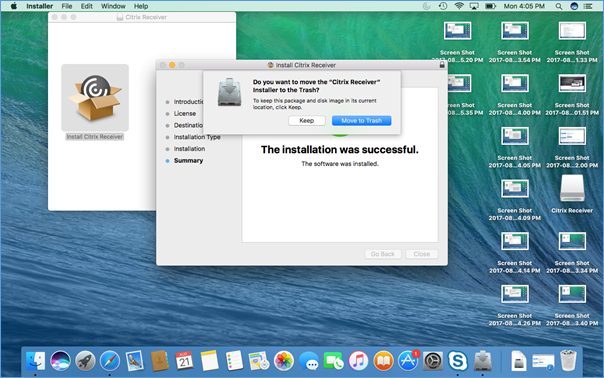Open System Preferences from the Dock

click(433, 361)
